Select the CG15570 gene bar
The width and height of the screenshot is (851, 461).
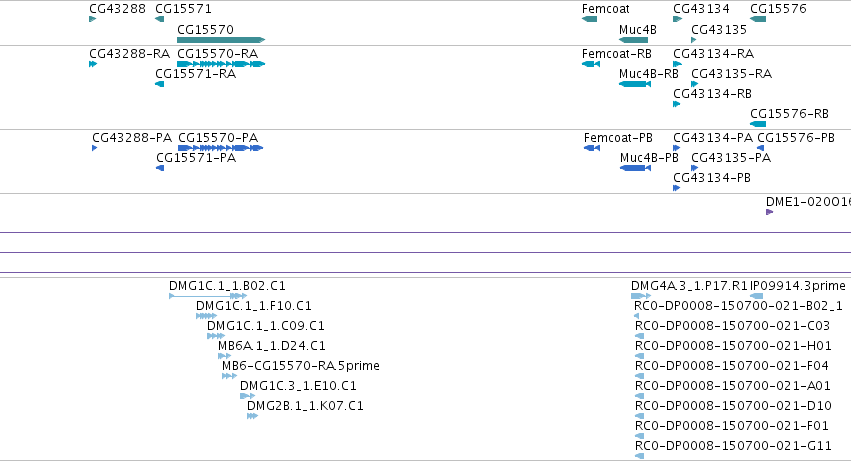coord(221,40)
